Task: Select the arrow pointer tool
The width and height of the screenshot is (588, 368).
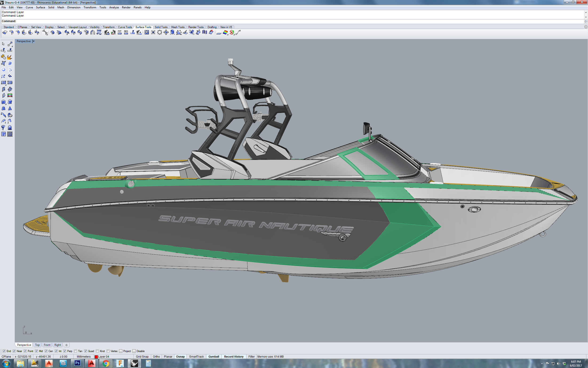Action: pos(3,44)
